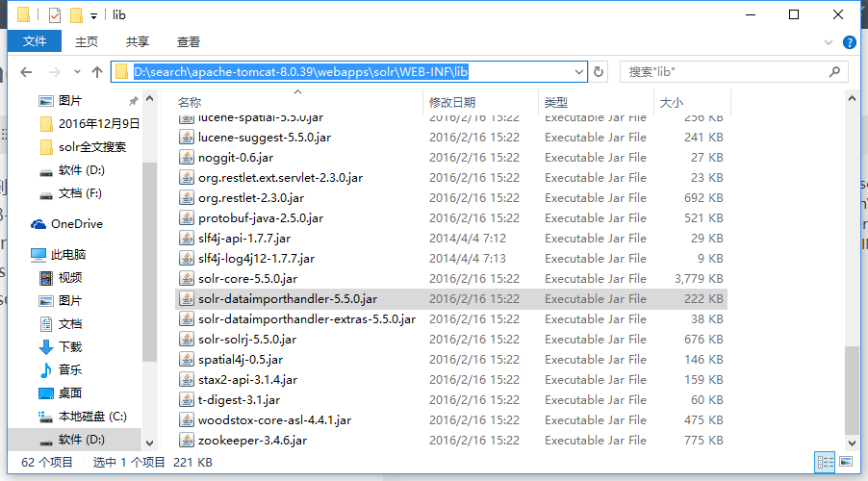
Task: Select t-digest-3.1.jar file icon
Action: tap(187, 400)
